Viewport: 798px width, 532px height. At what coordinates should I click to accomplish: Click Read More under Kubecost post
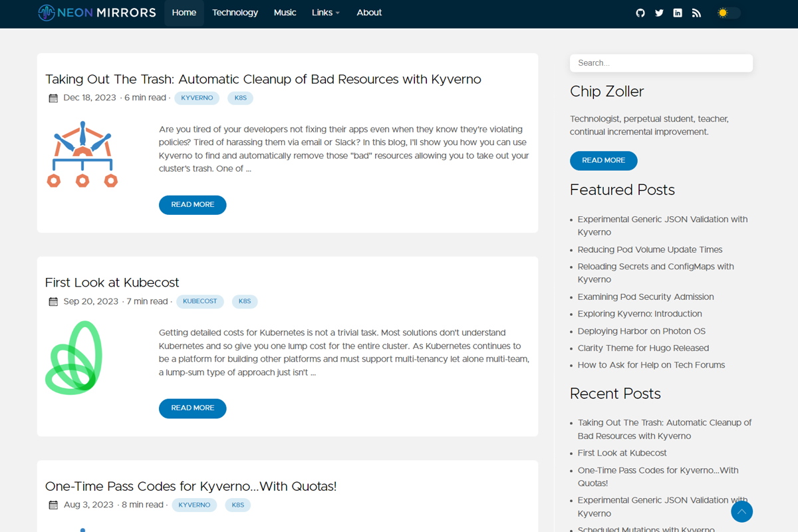(x=192, y=408)
